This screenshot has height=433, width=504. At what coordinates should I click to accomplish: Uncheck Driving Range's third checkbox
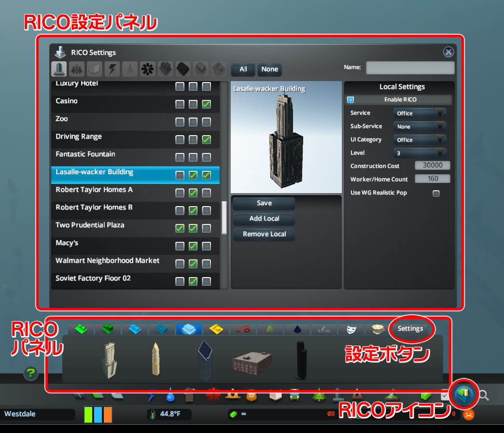click(206, 140)
